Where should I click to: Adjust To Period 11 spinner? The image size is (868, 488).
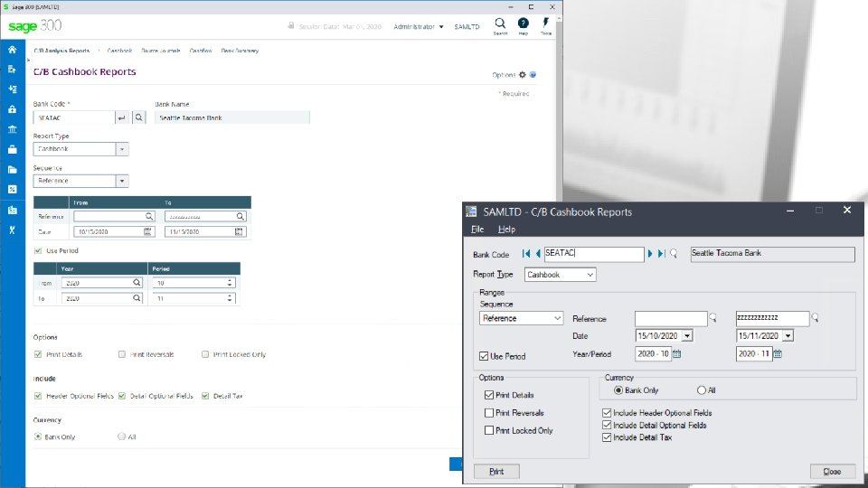tap(230, 298)
